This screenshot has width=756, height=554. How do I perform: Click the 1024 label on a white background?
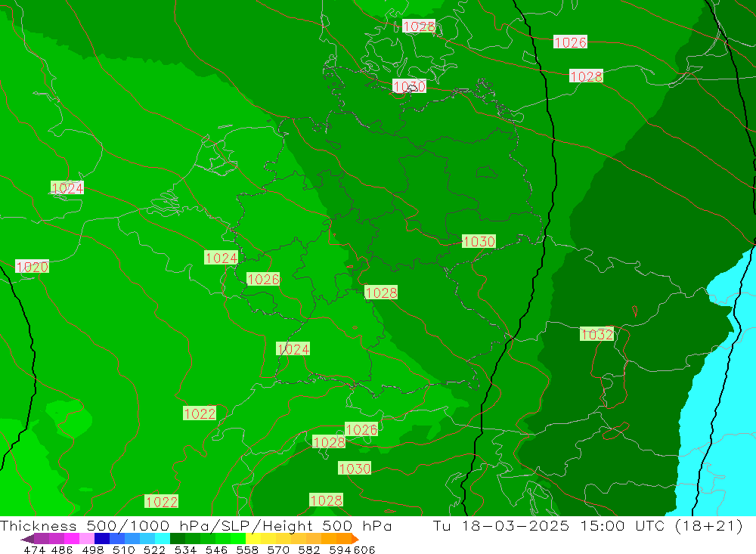pyautogui.click(x=67, y=188)
